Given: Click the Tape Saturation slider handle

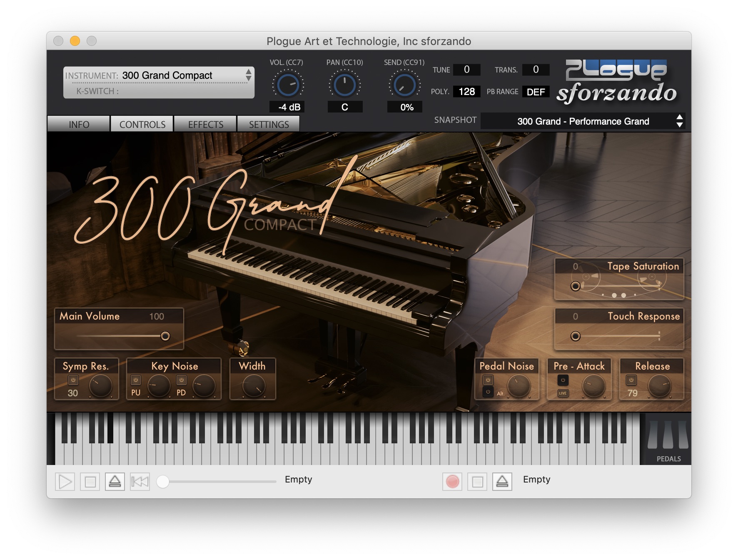Looking at the screenshot, I should click(576, 286).
